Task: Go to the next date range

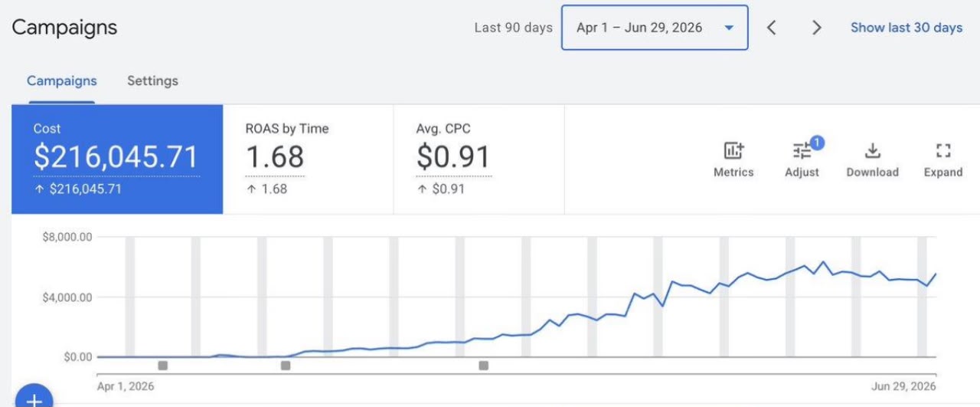Action: click(x=817, y=28)
